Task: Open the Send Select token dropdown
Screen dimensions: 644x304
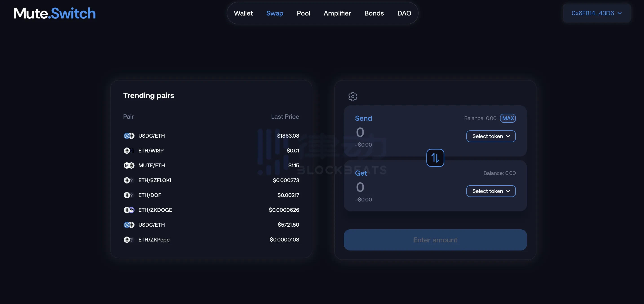Action: tap(491, 136)
